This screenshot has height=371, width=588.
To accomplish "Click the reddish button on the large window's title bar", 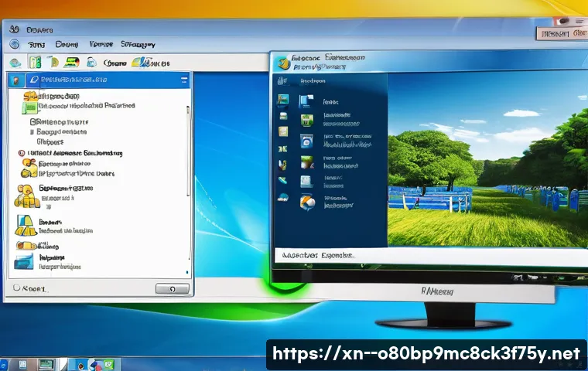I will (x=561, y=33).
